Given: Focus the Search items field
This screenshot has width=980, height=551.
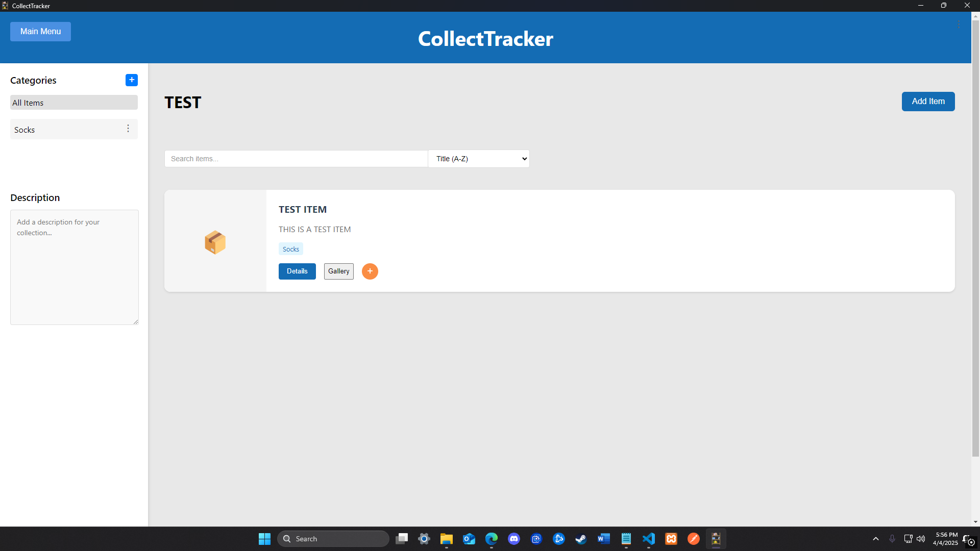Looking at the screenshot, I should point(296,159).
